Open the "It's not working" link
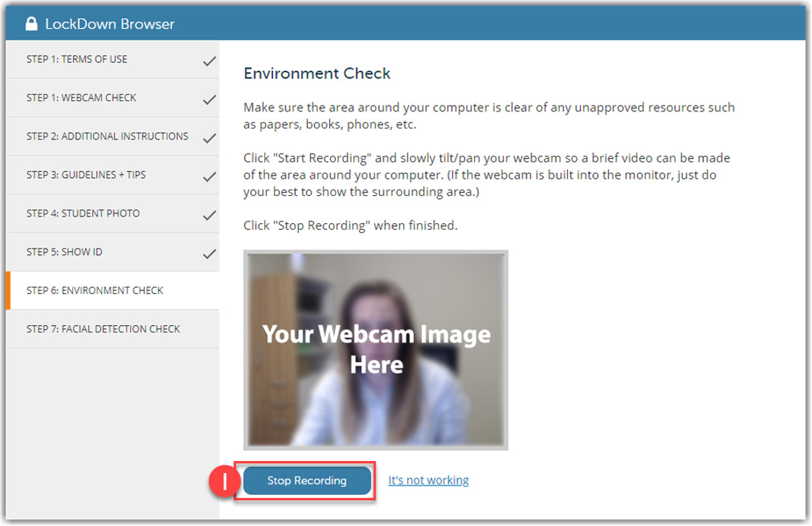The image size is (812, 526). pos(428,480)
